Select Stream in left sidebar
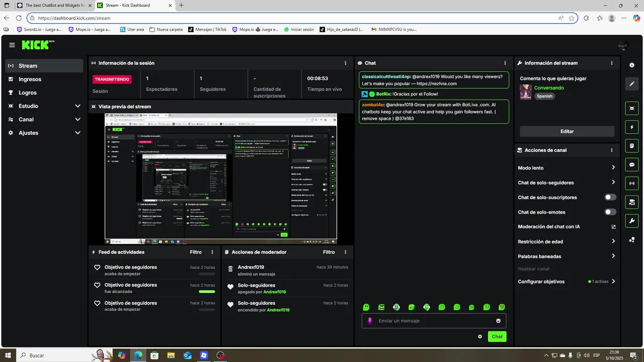The height and width of the screenshot is (362, 644). click(x=44, y=66)
